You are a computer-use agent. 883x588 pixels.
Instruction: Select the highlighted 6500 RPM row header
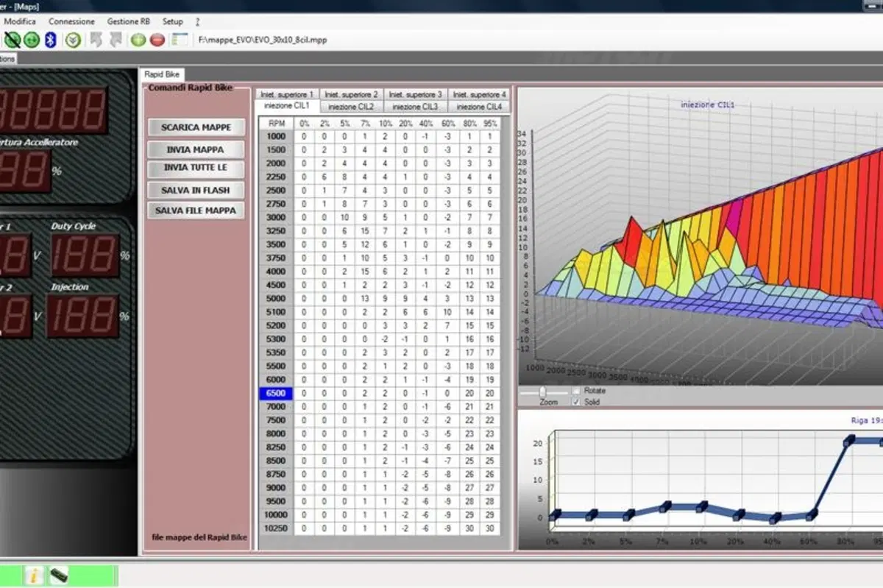[276, 394]
